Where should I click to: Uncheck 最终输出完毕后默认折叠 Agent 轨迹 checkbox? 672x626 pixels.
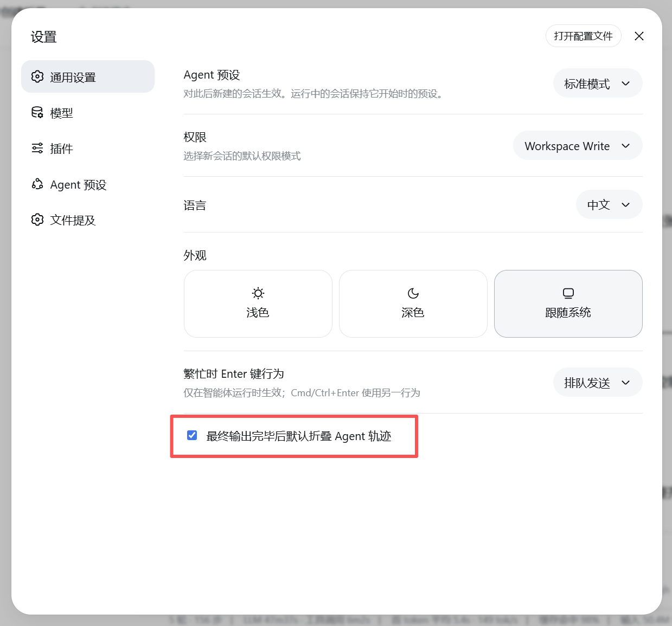[192, 435]
